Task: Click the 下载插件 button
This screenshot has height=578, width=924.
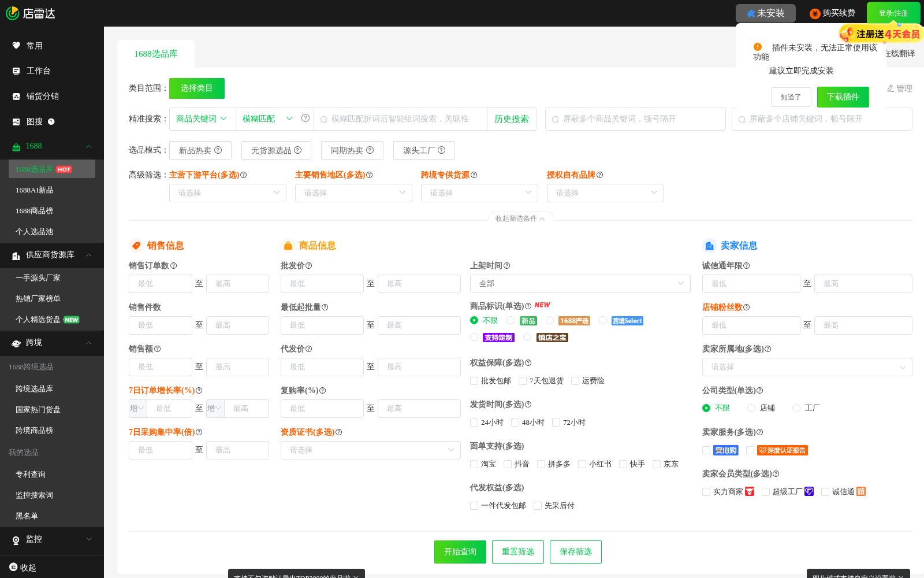Action: 843,97
